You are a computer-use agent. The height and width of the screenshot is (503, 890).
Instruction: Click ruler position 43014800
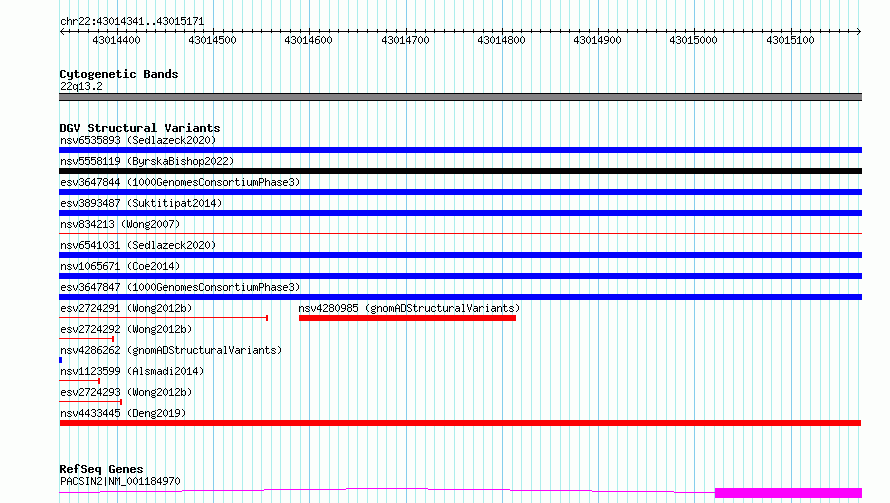501,40
